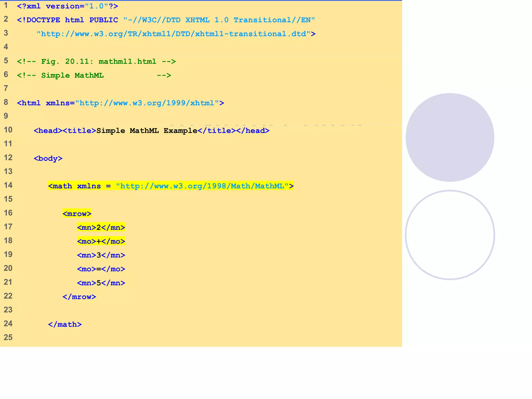
Task: Select the 'Fig. 20.11: mathml1.html' comment
Action: tap(96, 62)
